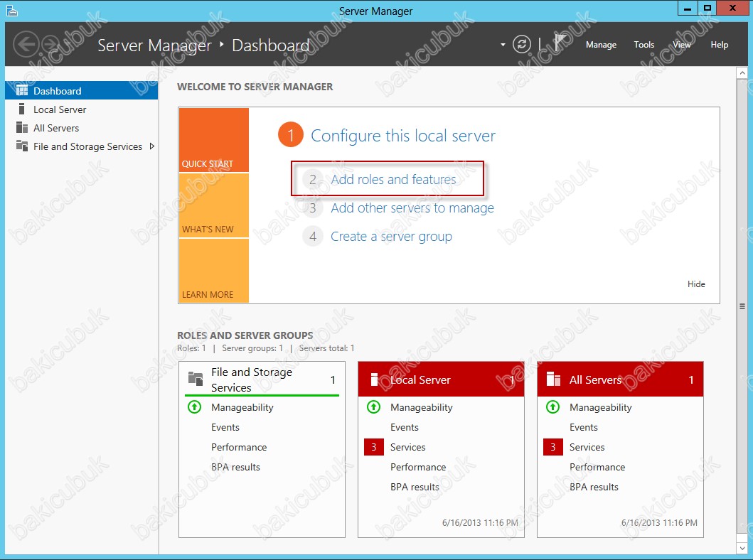753x560 pixels.
Task: Click Dashboard in the header breadcrumb
Action: 270,45
